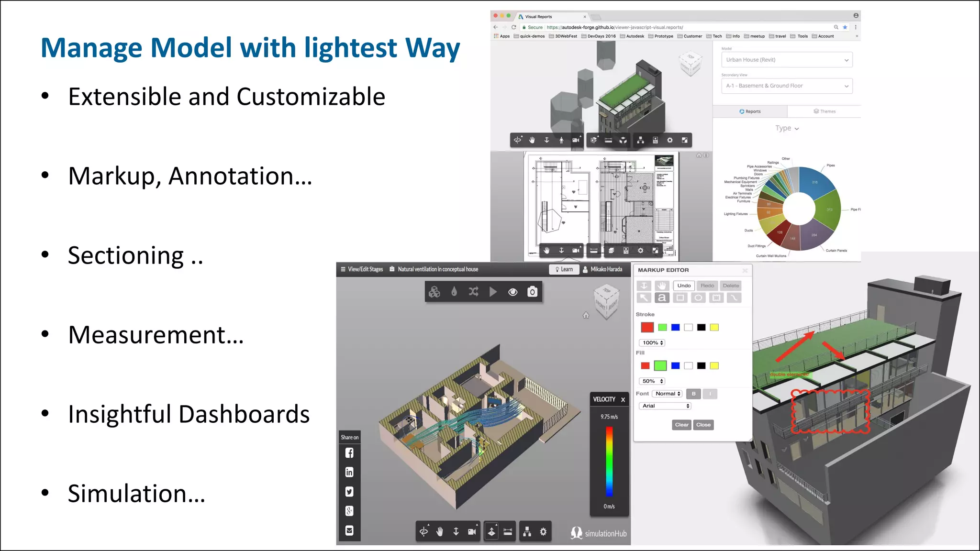This screenshot has height=551, width=980.
Task: Click the home view icon in simulationHub viewer
Action: [x=586, y=315]
